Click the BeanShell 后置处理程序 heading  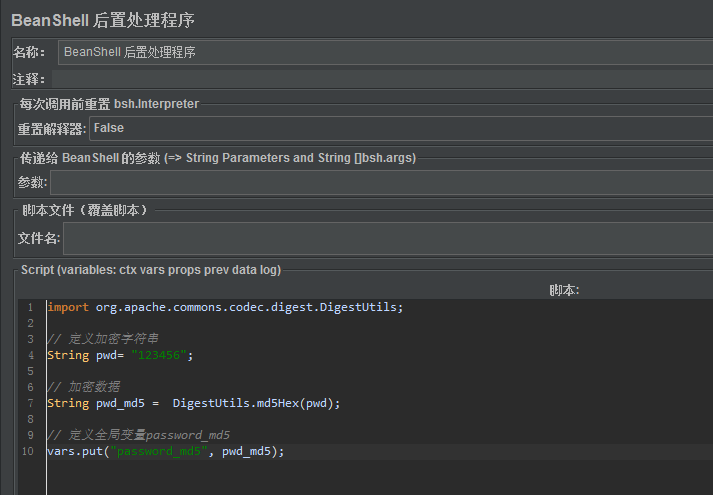103,20
